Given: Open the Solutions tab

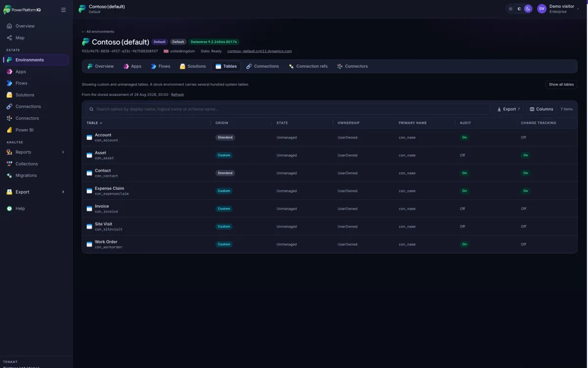Looking at the screenshot, I should [x=193, y=66].
